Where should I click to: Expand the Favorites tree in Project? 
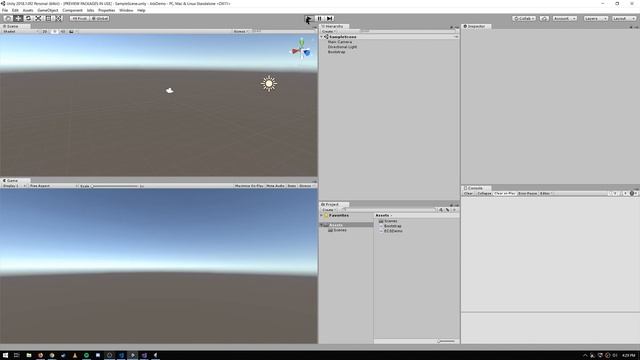322,216
